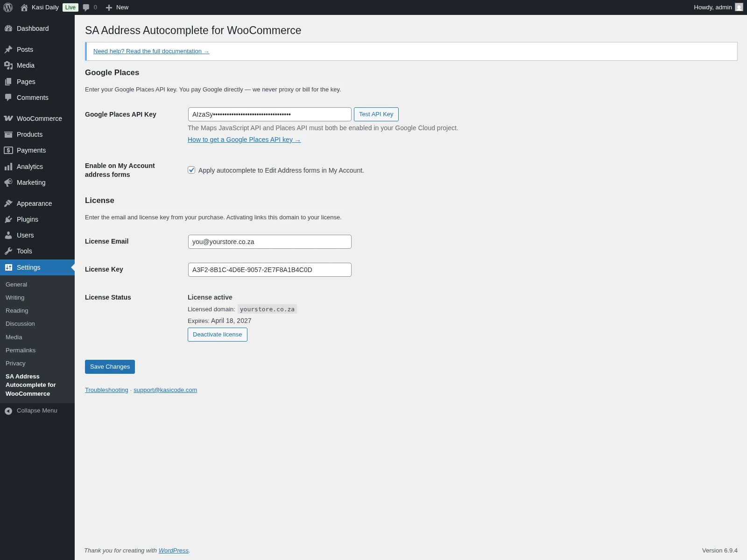This screenshot has width=747, height=560.
Task: Click Save Changes button
Action: (110, 367)
